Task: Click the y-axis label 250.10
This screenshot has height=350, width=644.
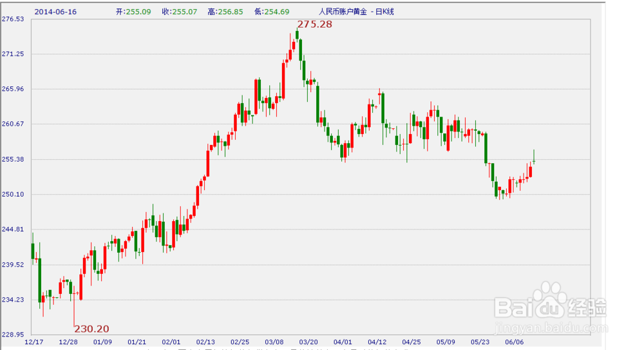Action: tap(13, 194)
